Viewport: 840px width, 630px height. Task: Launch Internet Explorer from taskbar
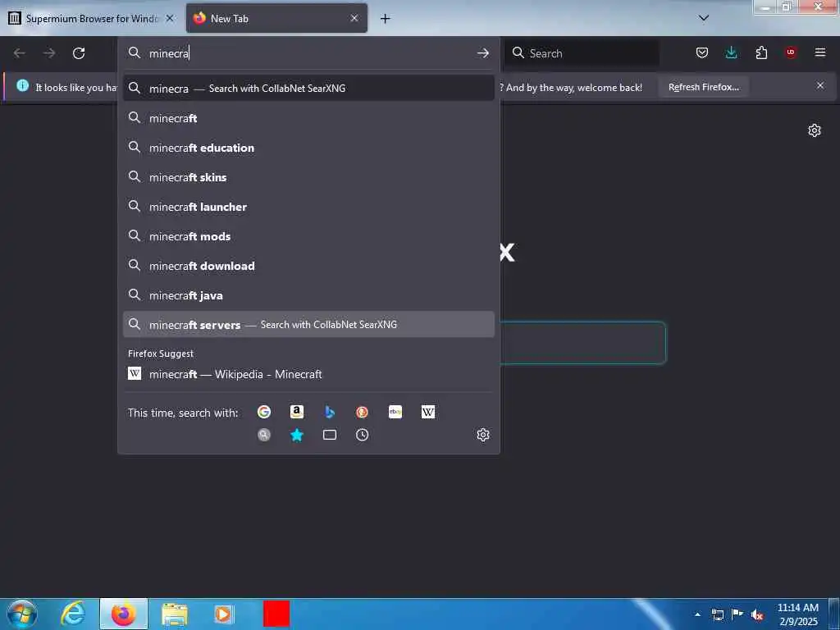pos(72,614)
